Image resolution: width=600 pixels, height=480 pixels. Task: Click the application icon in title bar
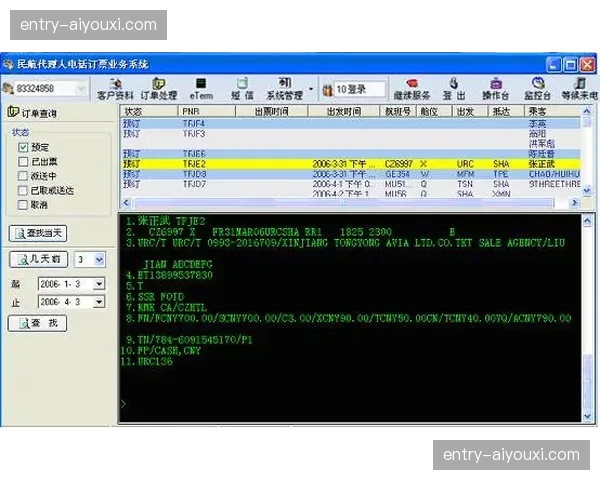tap(8, 64)
